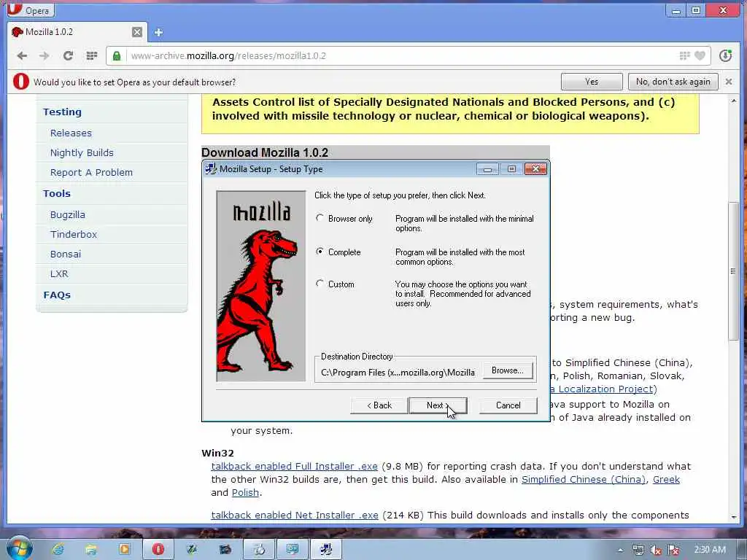Click the heart bookmark icon in address bar
Screen dimensions: 747x560
pos(700,55)
